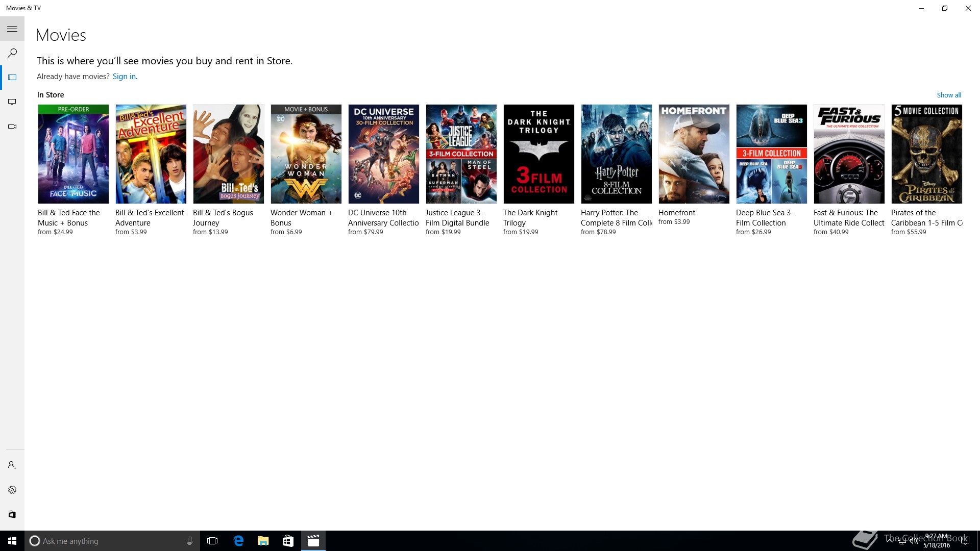Click the title 'DC Universe 10th Anniversary Collection'
Image resolution: width=980 pixels, height=551 pixels.
[383, 218]
